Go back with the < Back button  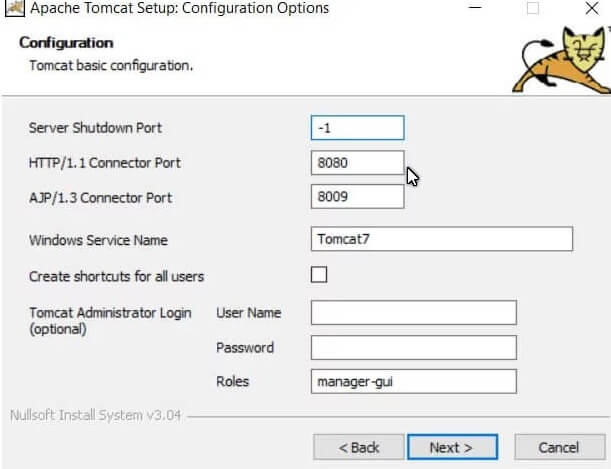click(x=358, y=447)
